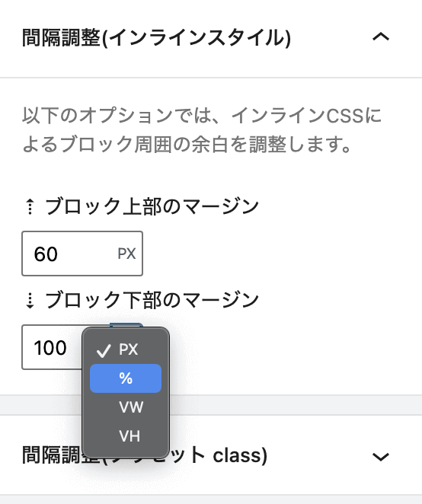Screen dimensions: 422x504
Task: Expand the 間隔調整 class panel chevron
Action: (x=381, y=457)
